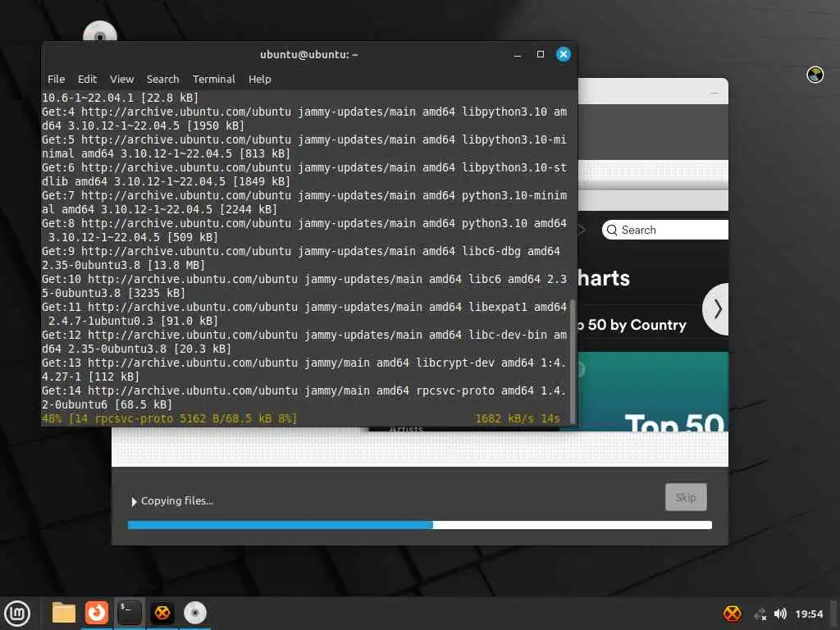Click the Get:14 rpcsvc-proto line in terminal

[304, 398]
